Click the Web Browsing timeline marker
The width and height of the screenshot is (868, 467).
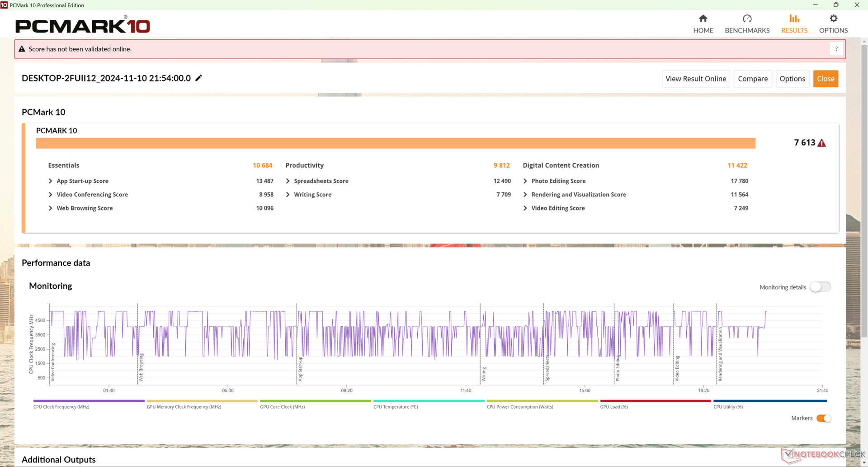tap(141, 367)
